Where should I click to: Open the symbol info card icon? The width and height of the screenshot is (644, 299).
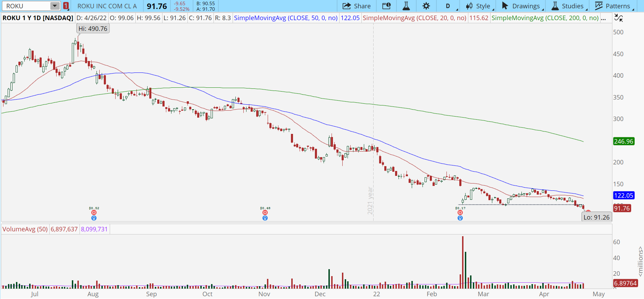386,6
